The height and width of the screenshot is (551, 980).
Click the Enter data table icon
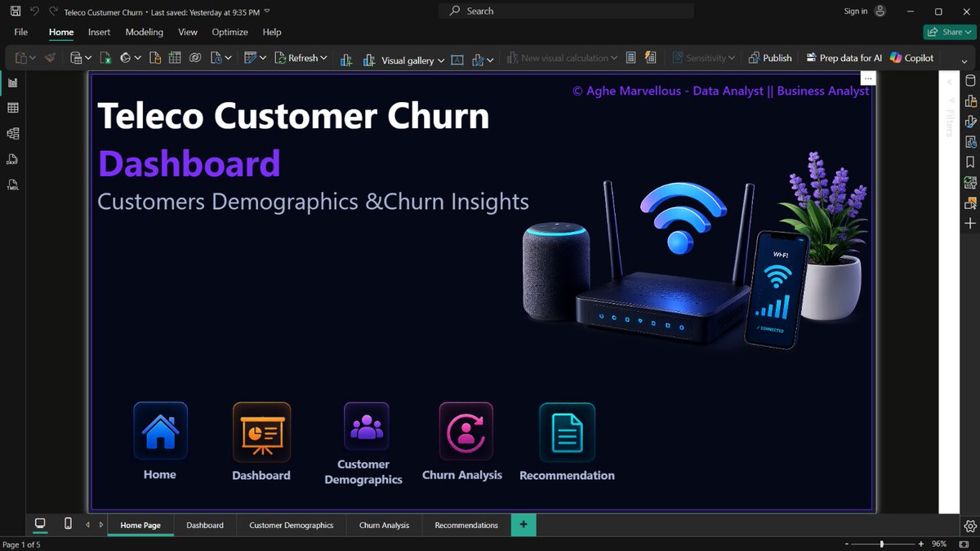point(175,58)
